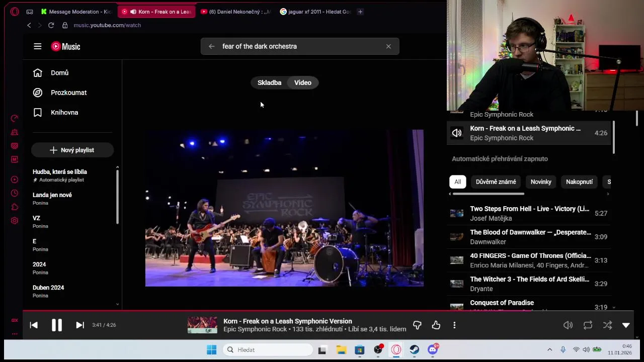Image resolution: width=644 pixels, height=362 pixels.
Task: Click the Windows taskbar search box 'Hledat'
Action: (x=268, y=350)
